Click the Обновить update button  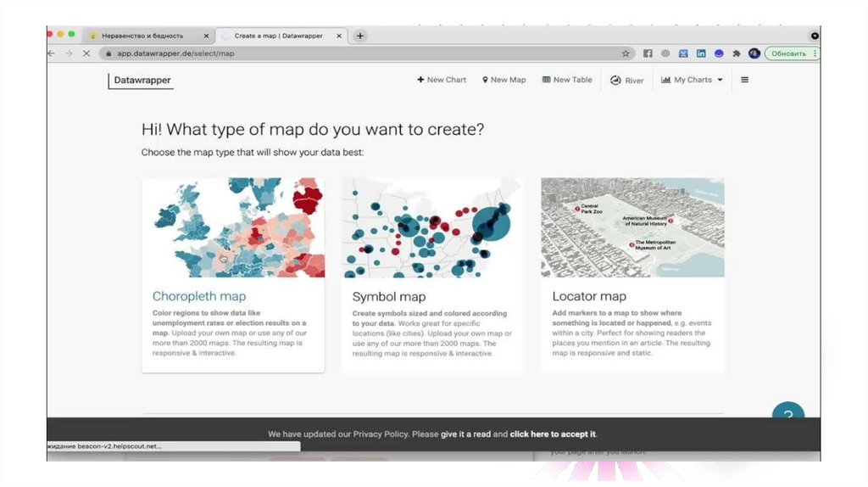[792, 53]
